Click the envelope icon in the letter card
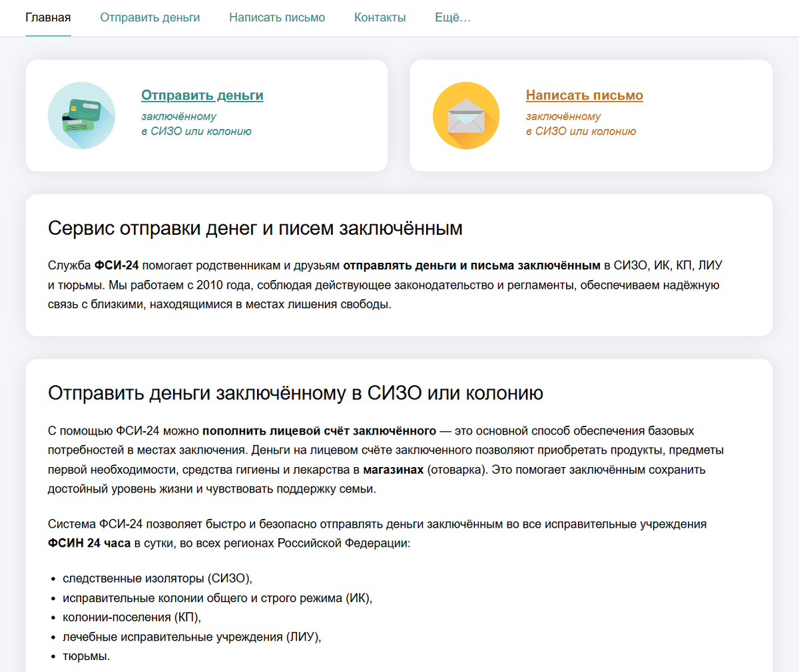 pyautogui.click(x=466, y=116)
